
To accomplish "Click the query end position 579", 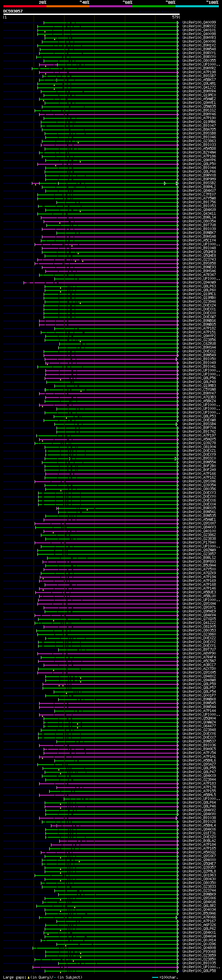I will (x=175, y=17).
